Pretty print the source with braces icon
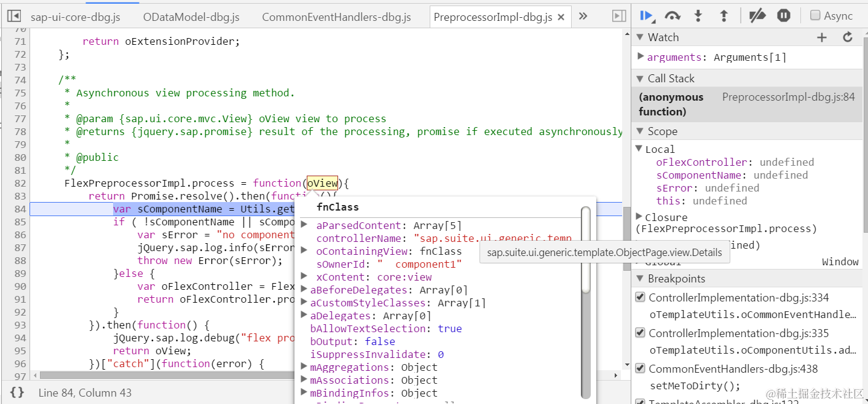868x404 pixels. point(17,392)
